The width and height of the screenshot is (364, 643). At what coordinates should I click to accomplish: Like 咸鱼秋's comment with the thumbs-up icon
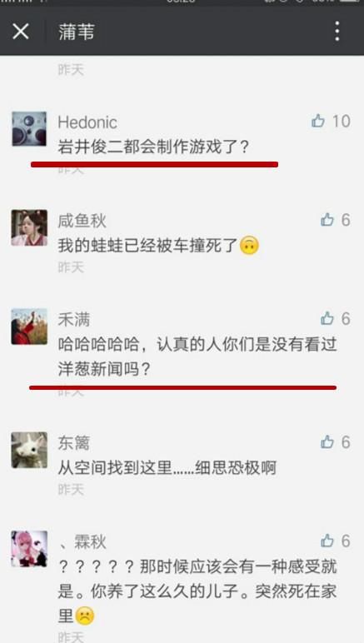coord(327,220)
